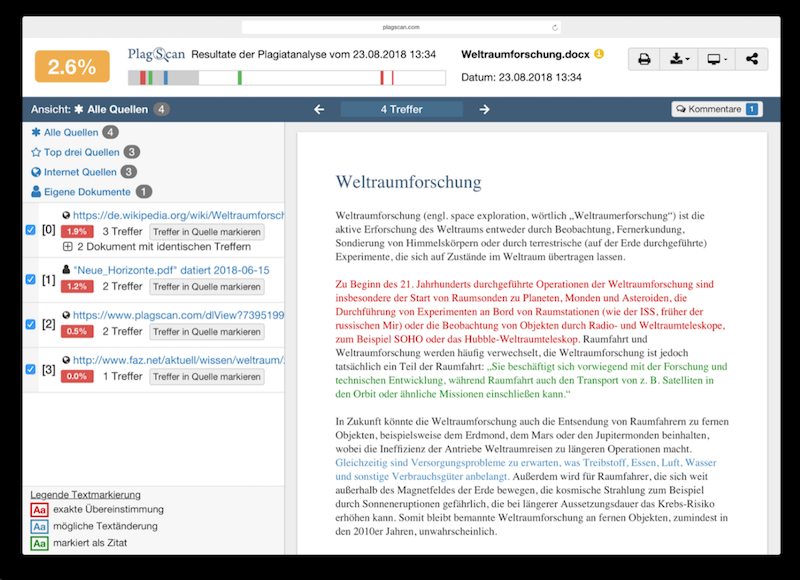The height and width of the screenshot is (580, 800).
Task: Click the 1.2% badge of source [1]
Action: point(77,287)
